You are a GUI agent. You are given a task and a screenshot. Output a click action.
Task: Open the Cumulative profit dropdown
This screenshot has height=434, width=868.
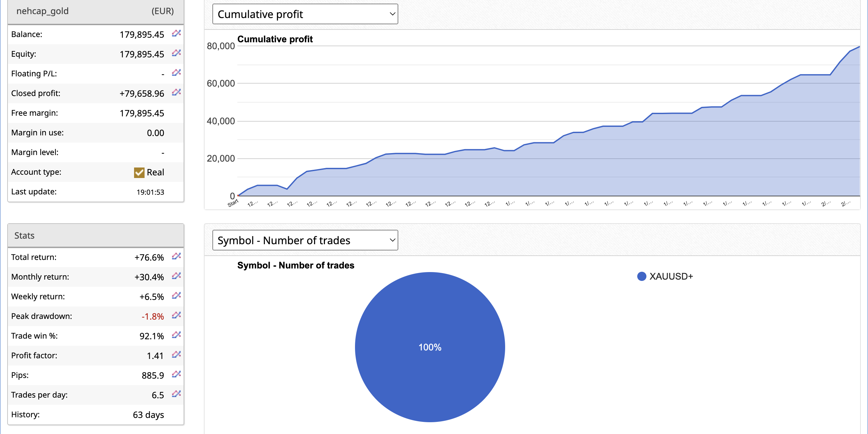click(x=305, y=14)
